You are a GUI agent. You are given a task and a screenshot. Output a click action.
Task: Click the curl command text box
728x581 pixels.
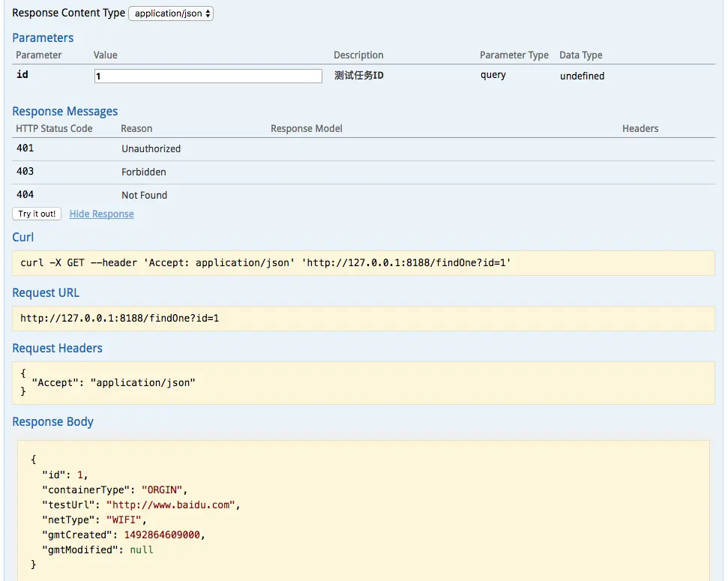(364, 263)
